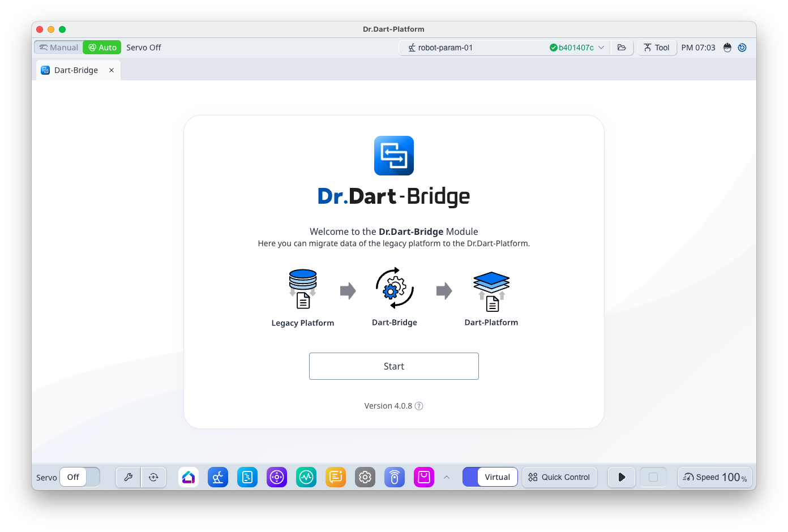This screenshot has height=532, width=788.
Task: Open the gray gear settings module
Action: click(x=365, y=477)
